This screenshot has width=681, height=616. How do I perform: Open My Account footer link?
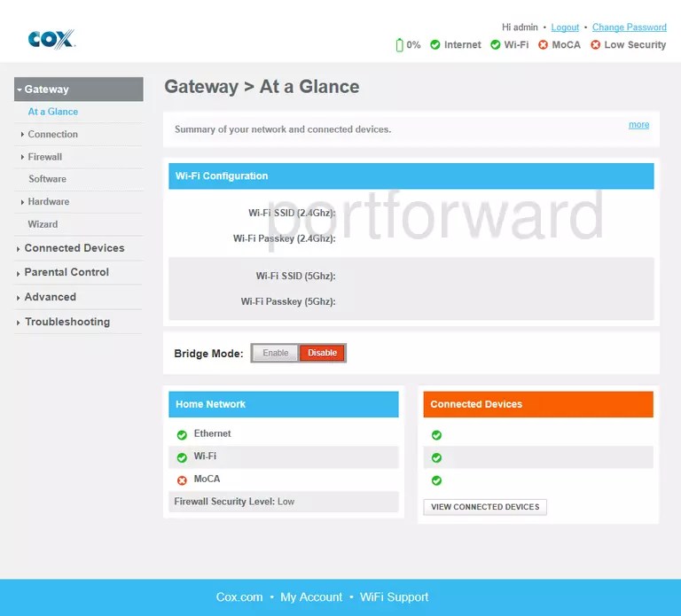[311, 597]
